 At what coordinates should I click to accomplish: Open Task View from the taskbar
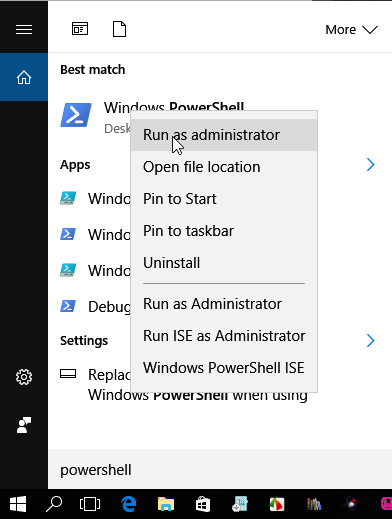pos(90,504)
